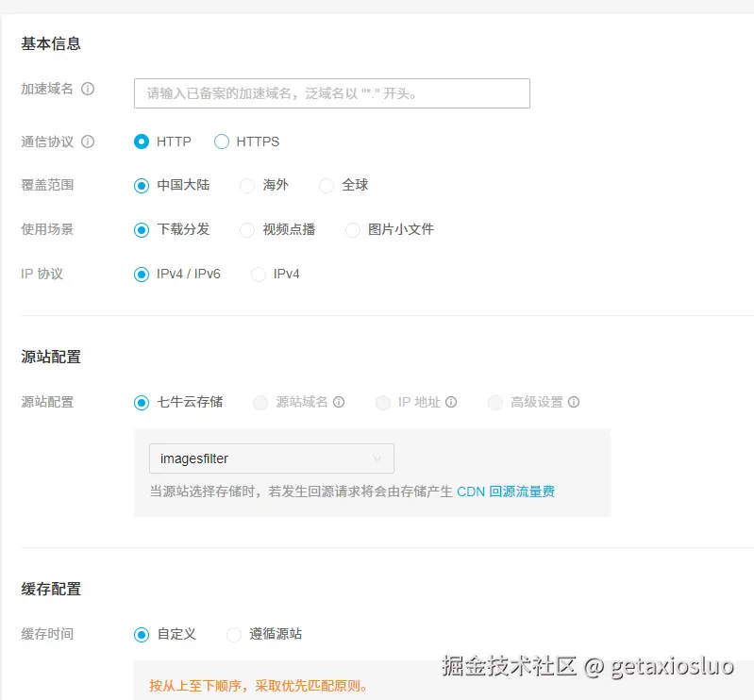Click the 源站配置 section heading
This screenshot has height=700, width=754.
tap(51, 357)
